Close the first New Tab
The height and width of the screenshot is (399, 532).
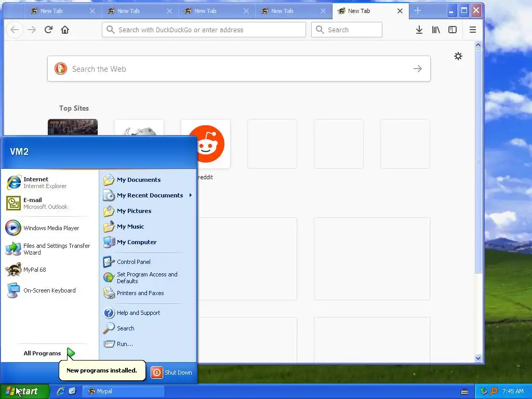pyautogui.click(x=92, y=11)
